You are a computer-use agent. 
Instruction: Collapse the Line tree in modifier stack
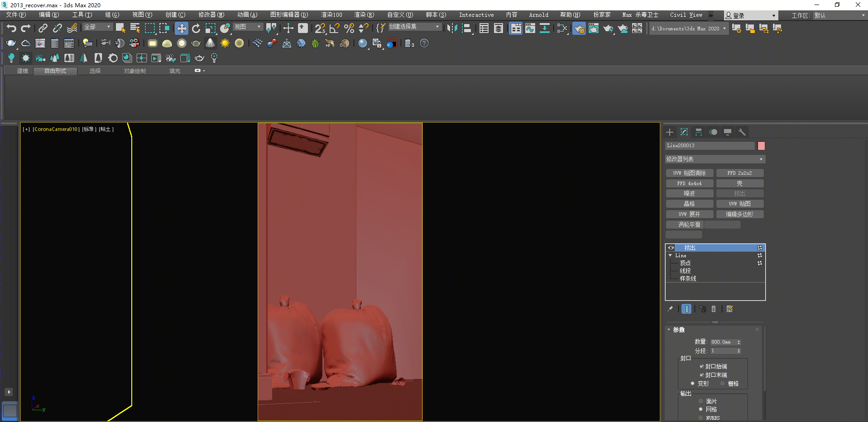point(670,255)
